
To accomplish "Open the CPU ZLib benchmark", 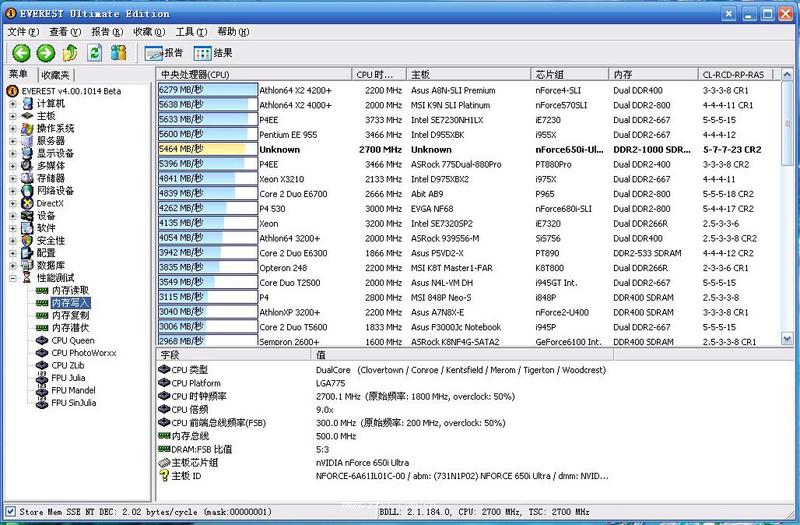I will (x=68, y=365).
